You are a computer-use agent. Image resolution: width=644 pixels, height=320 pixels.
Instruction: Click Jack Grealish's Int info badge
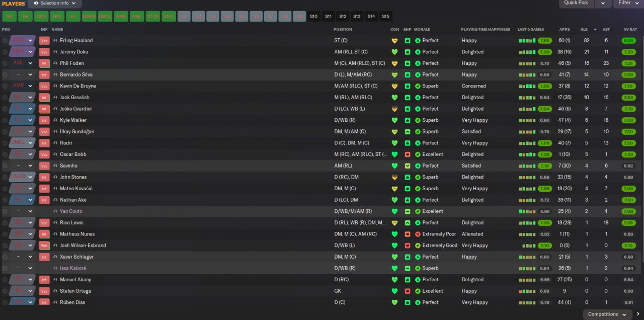click(44, 98)
